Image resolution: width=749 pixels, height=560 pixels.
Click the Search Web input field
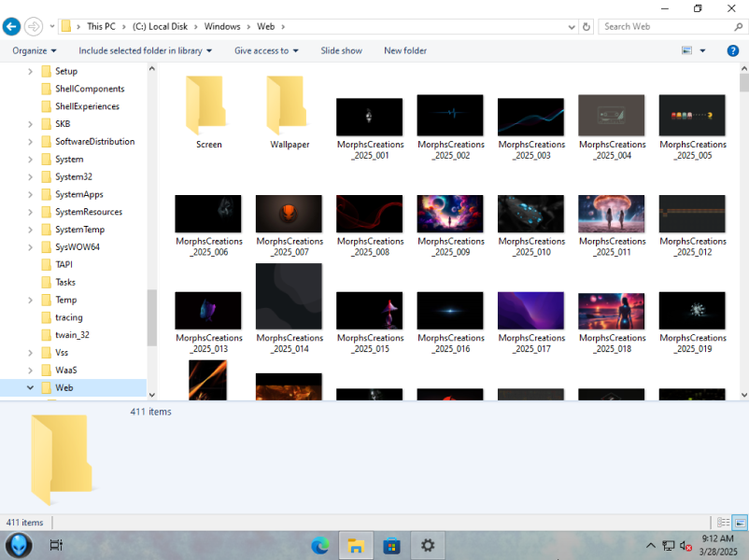[x=667, y=27]
